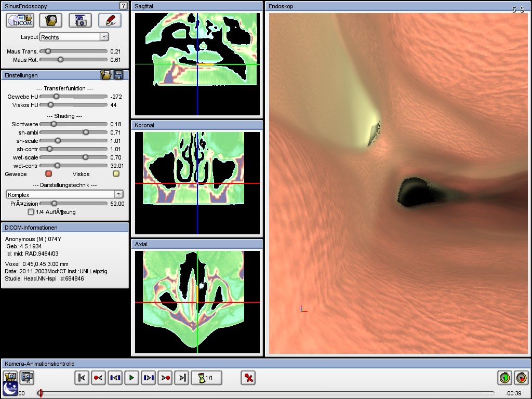
Task: Click the Maus Rot. slider knob
Action: pyautogui.click(x=60, y=60)
